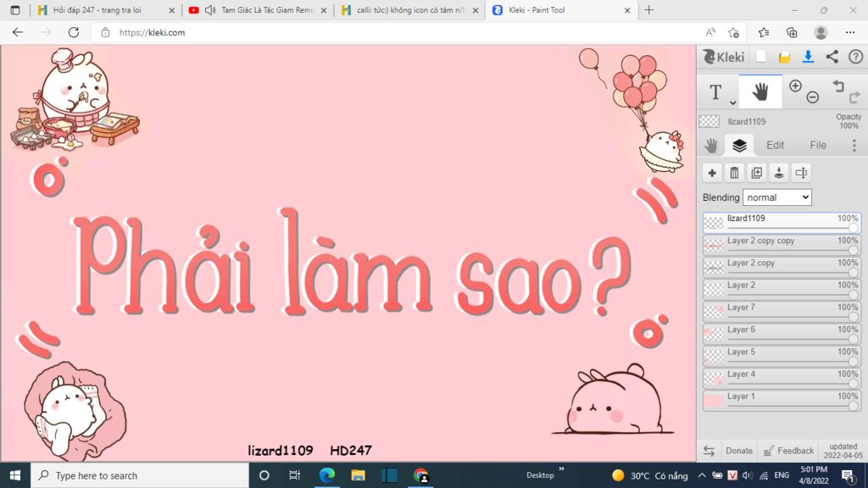Image resolution: width=868 pixels, height=488 pixels.
Task: Select Layer 2 in the list
Action: [782, 290]
